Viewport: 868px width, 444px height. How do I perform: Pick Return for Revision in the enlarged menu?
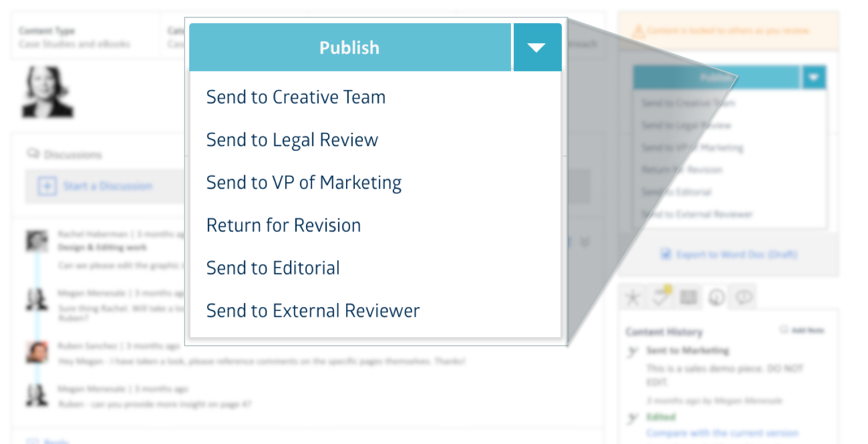pos(284,225)
